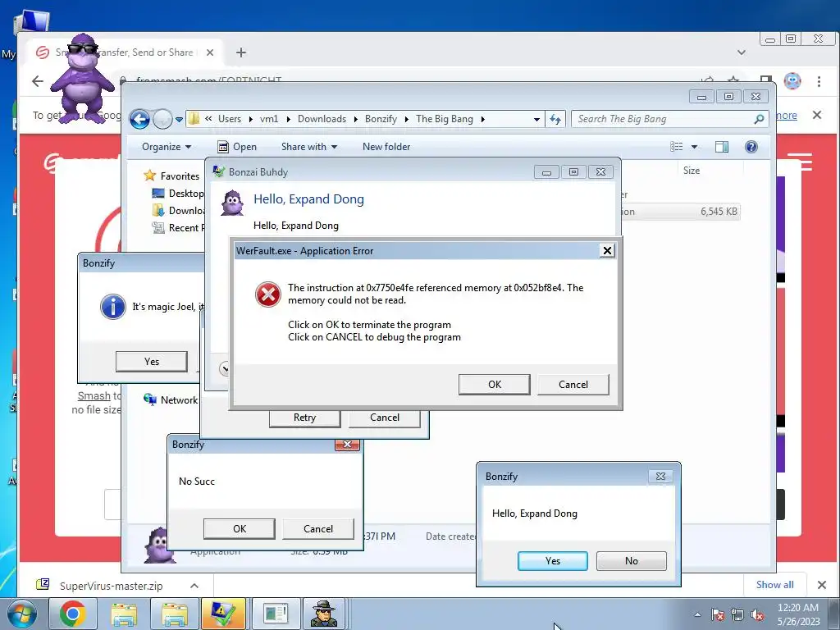Open Chrome from the taskbar
This screenshot has height=630, width=840.
coord(73,614)
